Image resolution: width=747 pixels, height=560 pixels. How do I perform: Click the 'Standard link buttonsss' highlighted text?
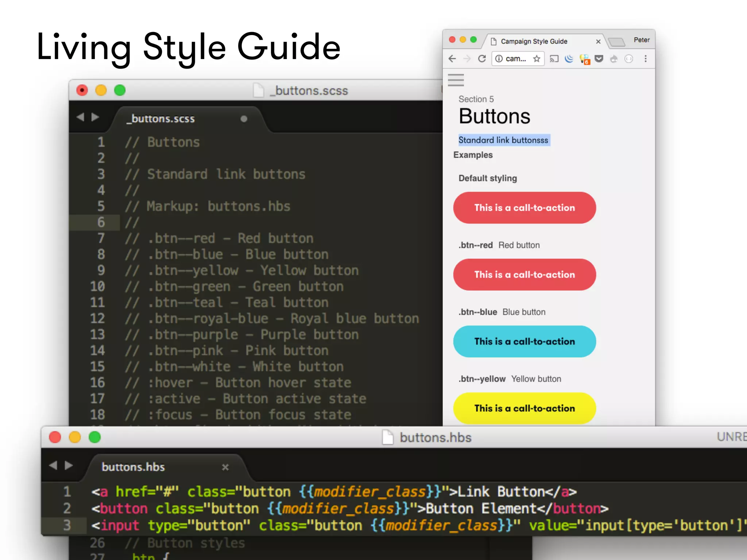coord(503,140)
